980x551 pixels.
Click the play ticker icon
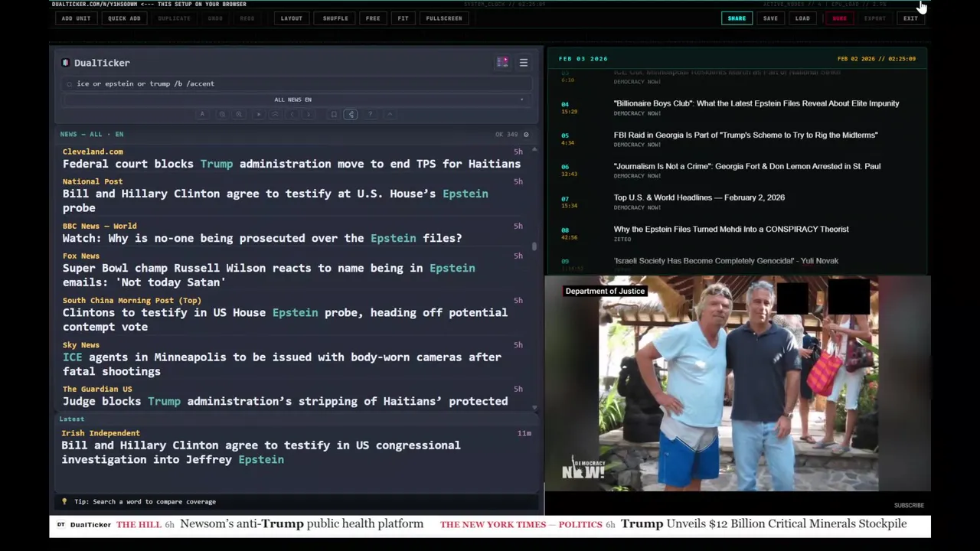coord(258,115)
